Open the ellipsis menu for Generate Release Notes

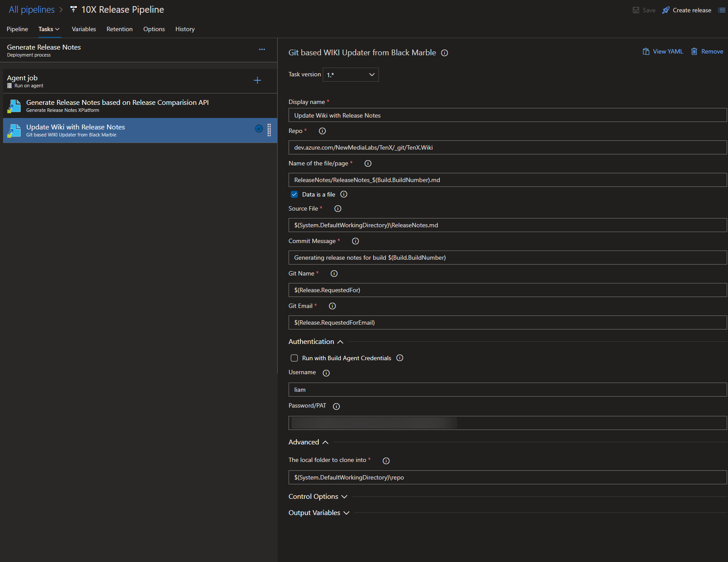(x=262, y=49)
